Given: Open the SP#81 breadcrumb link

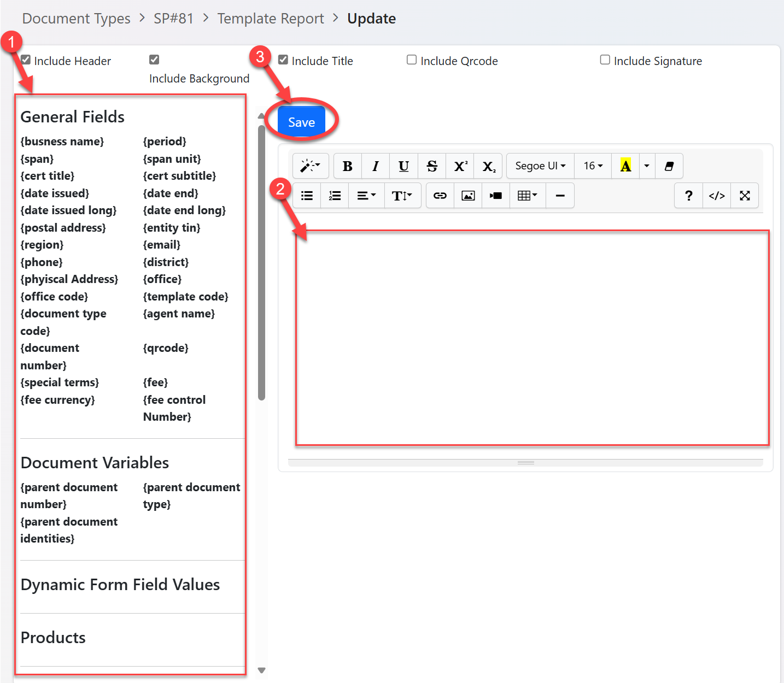Looking at the screenshot, I should [173, 19].
